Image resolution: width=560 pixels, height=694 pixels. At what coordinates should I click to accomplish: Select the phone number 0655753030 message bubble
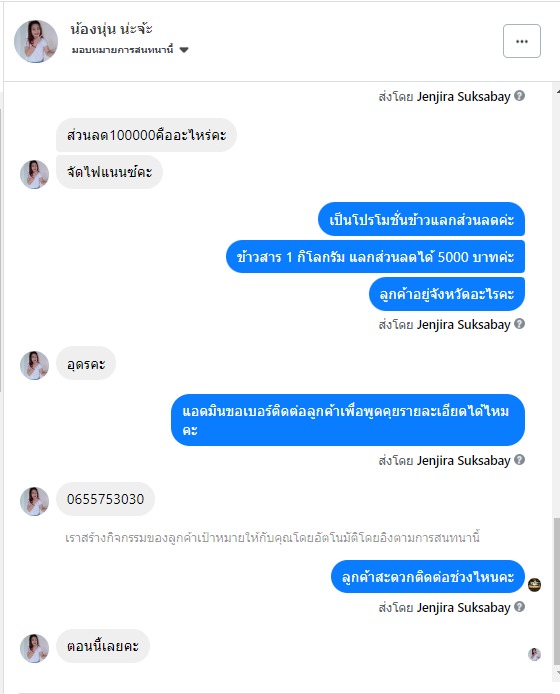(105, 499)
